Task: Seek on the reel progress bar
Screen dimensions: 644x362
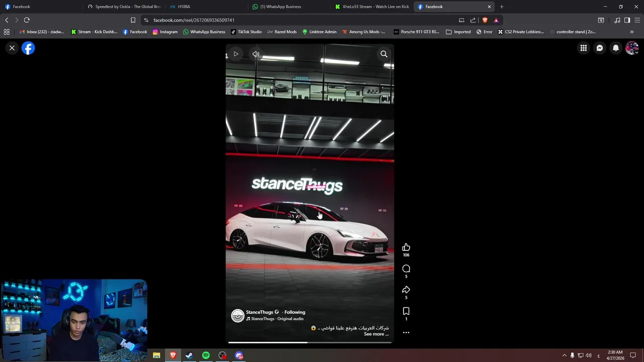Action: [309, 342]
